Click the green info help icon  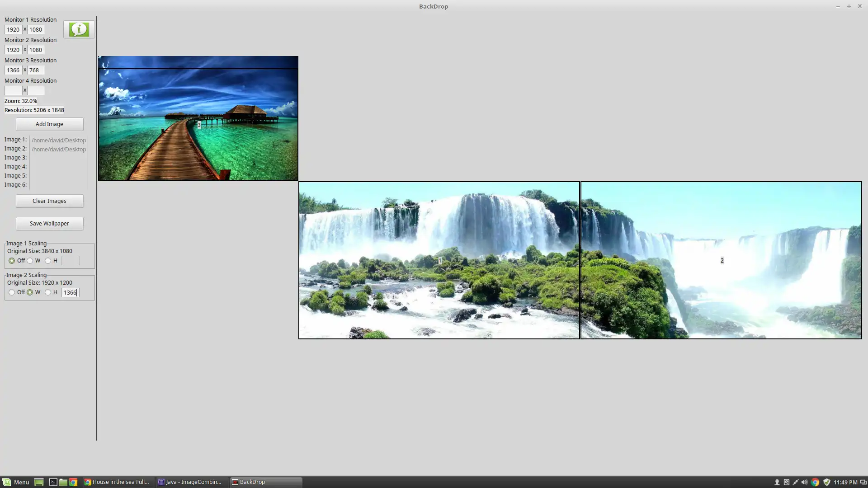click(79, 29)
